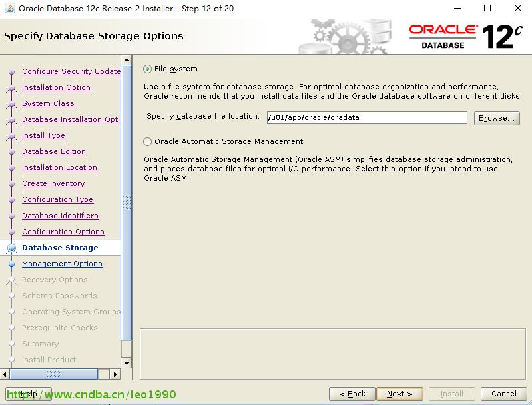Click the step panel scroll down arrow
This screenshot has width=532, height=405.
[127, 362]
